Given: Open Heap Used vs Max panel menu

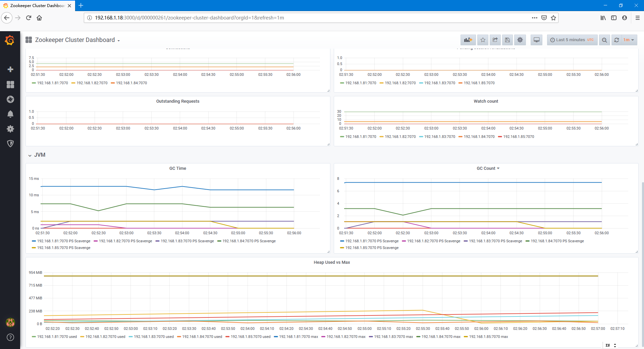Looking at the screenshot, I should (332, 262).
